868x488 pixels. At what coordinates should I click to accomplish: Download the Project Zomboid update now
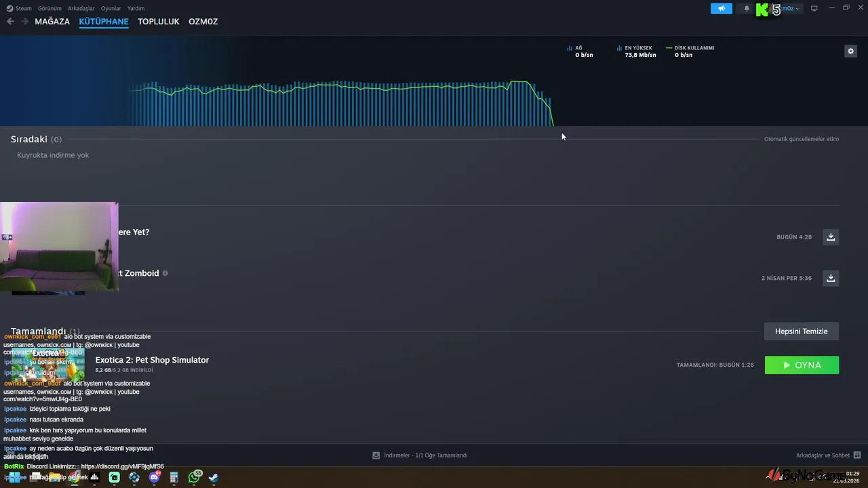tap(831, 278)
